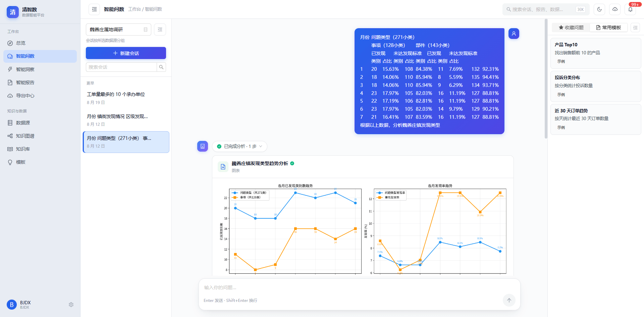Screen dimensions: 644x317
Task: Select the 产品 Top10 template card
Action: (x=596, y=53)
